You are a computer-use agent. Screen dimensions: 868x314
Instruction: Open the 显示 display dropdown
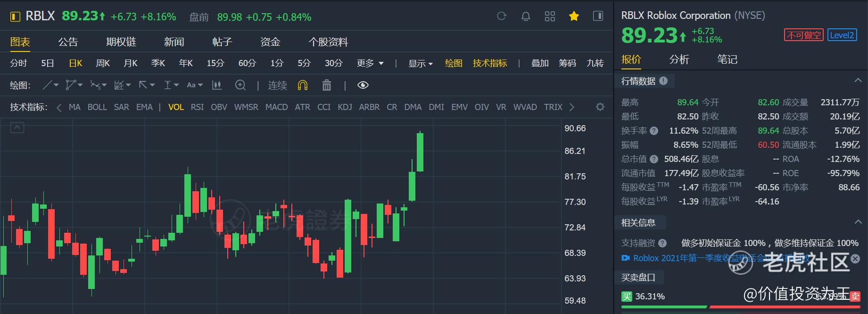(x=421, y=63)
